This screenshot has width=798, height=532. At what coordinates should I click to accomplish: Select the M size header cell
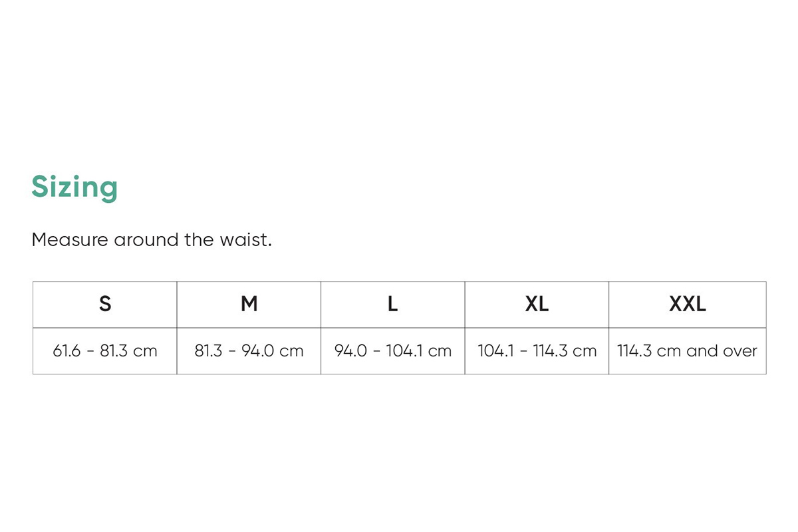tap(249, 305)
